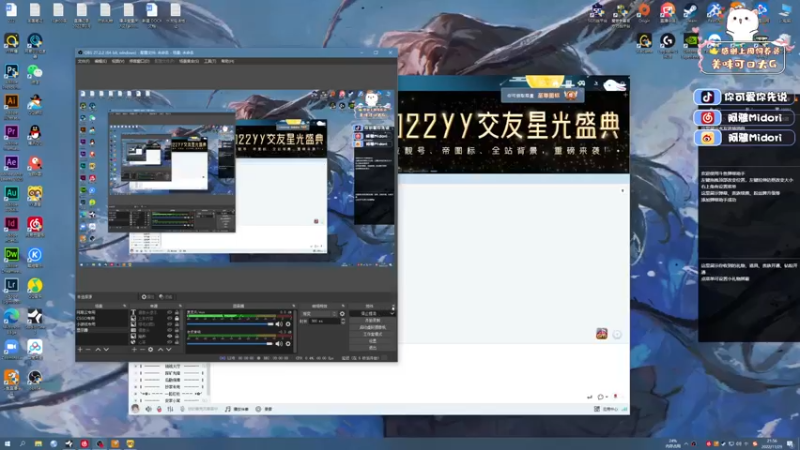Open the Premiere Pro desktop icon
800x450 pixels.
pos(11,132)
